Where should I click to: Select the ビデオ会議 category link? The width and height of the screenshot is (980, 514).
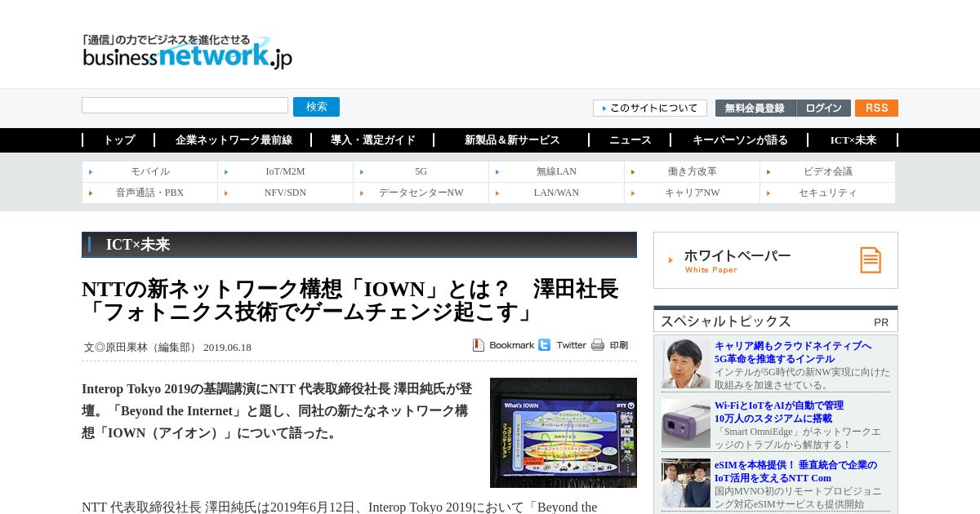(827, 171)
